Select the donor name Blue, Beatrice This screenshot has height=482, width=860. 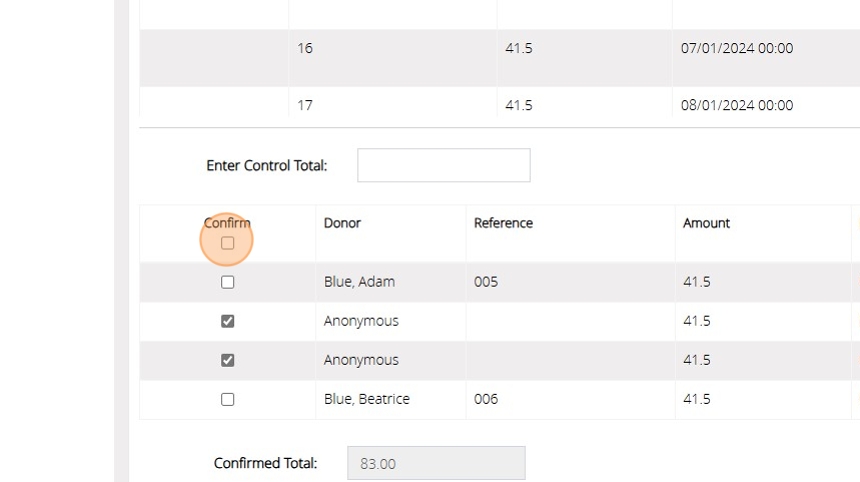point(366,399)
